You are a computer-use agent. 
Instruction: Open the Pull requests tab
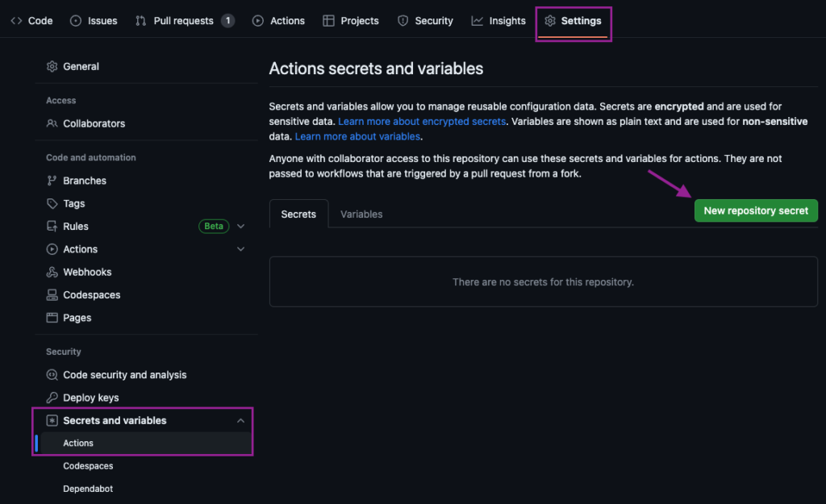pos(185,20)
